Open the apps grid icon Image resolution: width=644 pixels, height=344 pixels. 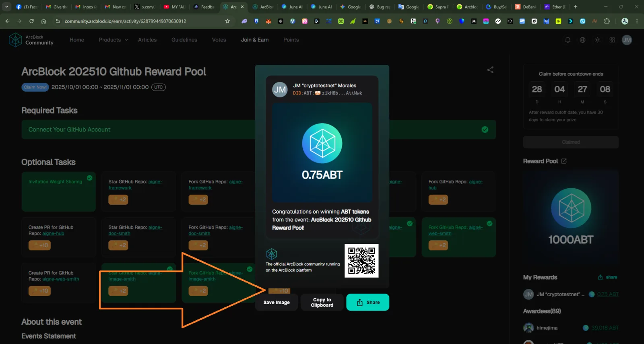(x=612, y=40)
